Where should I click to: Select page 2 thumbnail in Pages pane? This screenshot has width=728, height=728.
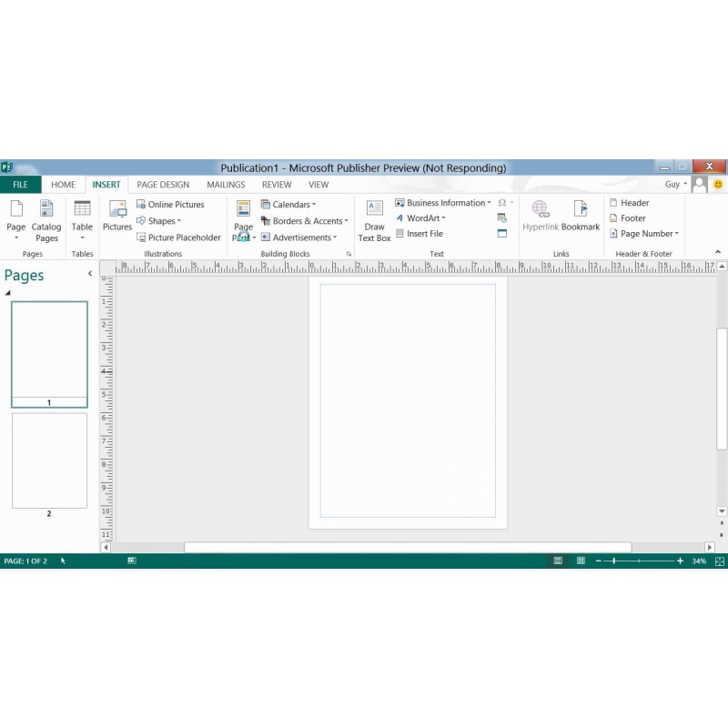pos(49,460)
